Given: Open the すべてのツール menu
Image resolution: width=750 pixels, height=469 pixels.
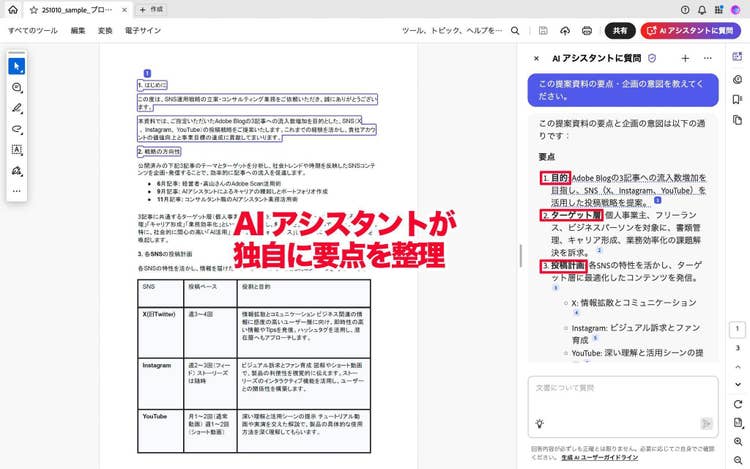Looking at the screenshot, I should 33,31.
